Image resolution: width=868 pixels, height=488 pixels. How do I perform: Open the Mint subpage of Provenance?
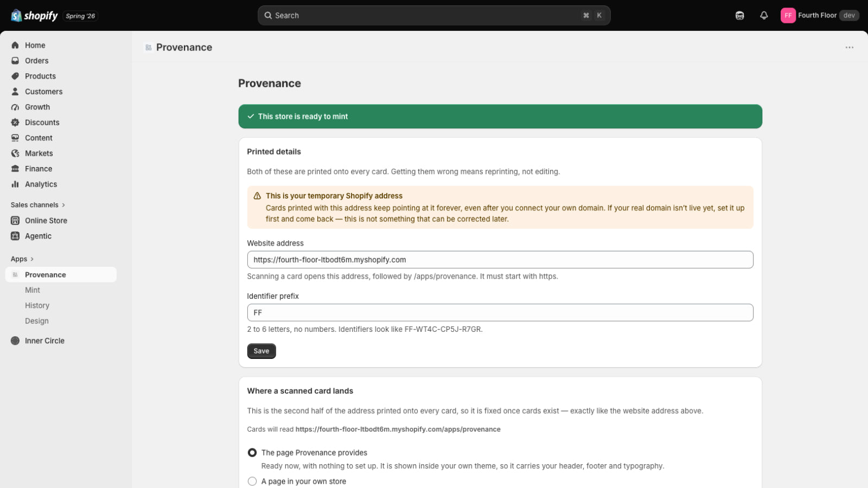33,290
